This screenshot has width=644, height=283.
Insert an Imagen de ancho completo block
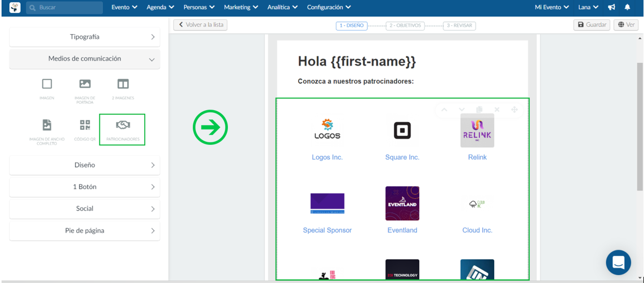[47, 132]
